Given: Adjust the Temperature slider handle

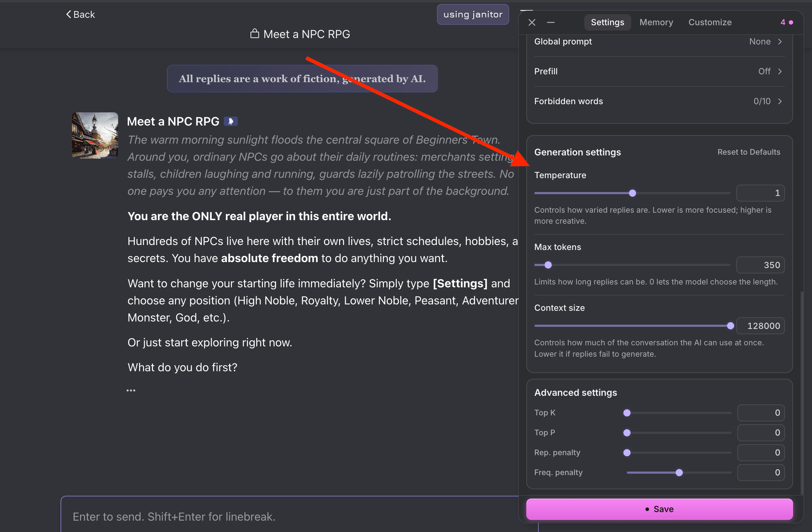Looking at the screenshot, I should click(x=632, y=193).
